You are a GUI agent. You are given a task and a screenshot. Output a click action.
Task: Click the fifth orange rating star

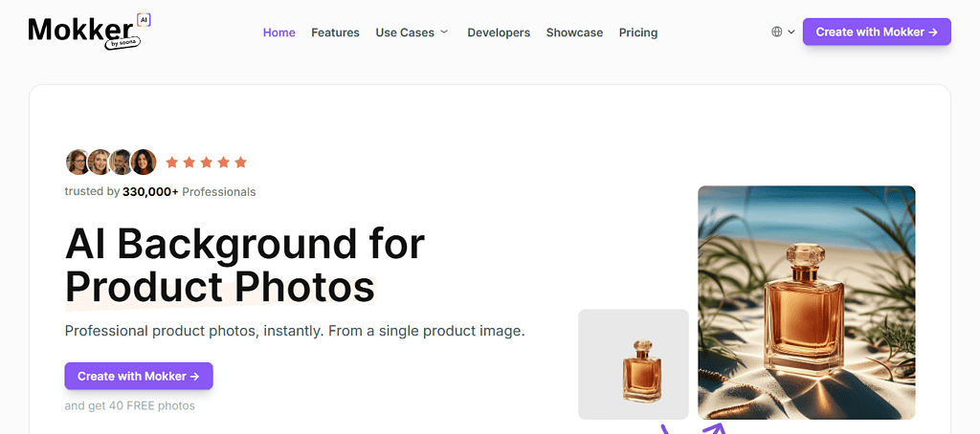point(240,163)
